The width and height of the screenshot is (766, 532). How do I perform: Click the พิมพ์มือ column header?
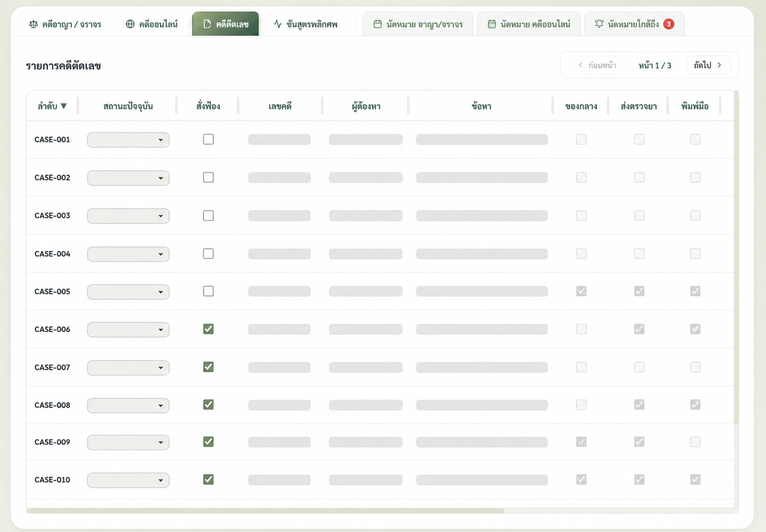point(695,106)
